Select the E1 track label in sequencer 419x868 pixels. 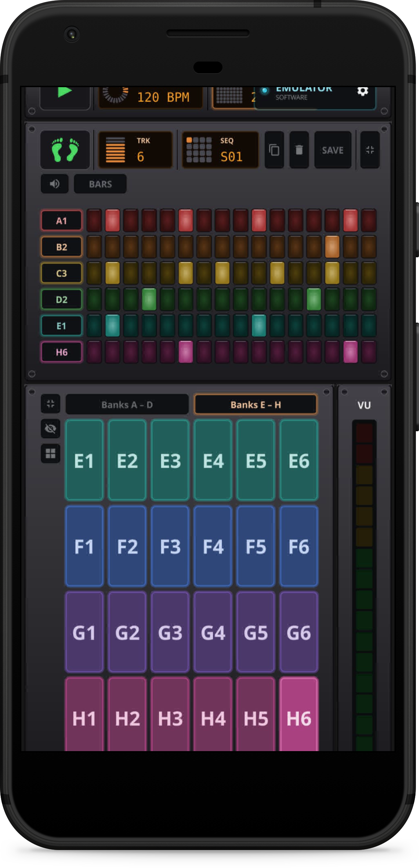click(62, 326)
